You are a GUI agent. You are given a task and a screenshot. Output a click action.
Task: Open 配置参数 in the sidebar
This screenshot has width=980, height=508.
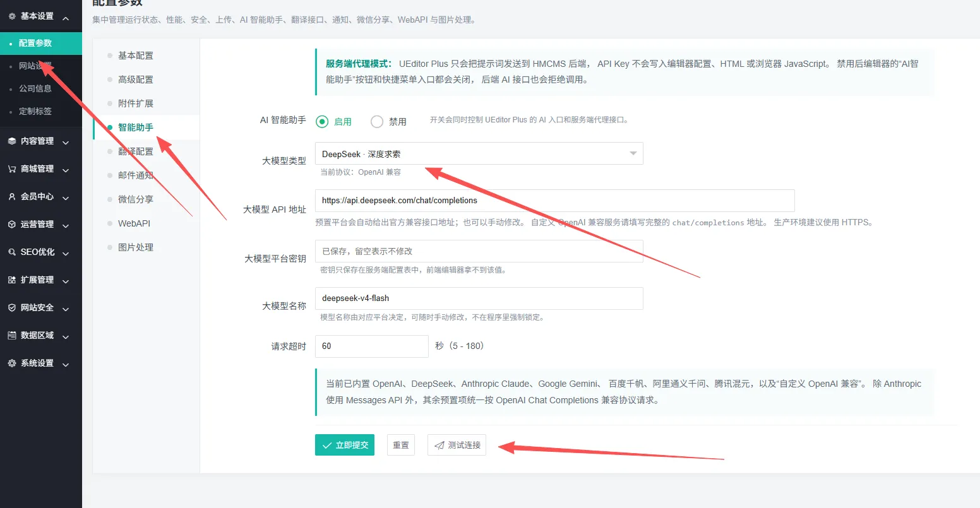[41, 44]
